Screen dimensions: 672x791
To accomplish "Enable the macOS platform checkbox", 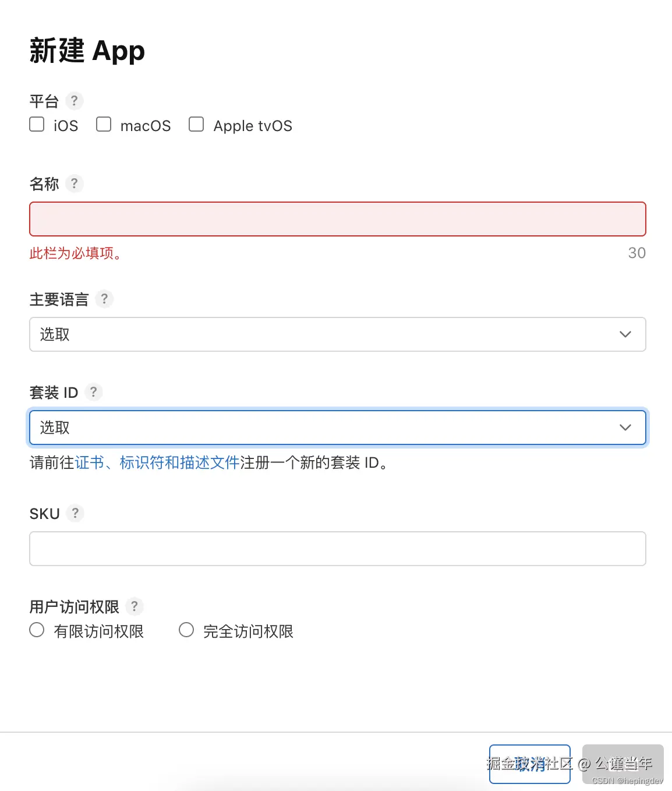I will [x=104, y=124].
